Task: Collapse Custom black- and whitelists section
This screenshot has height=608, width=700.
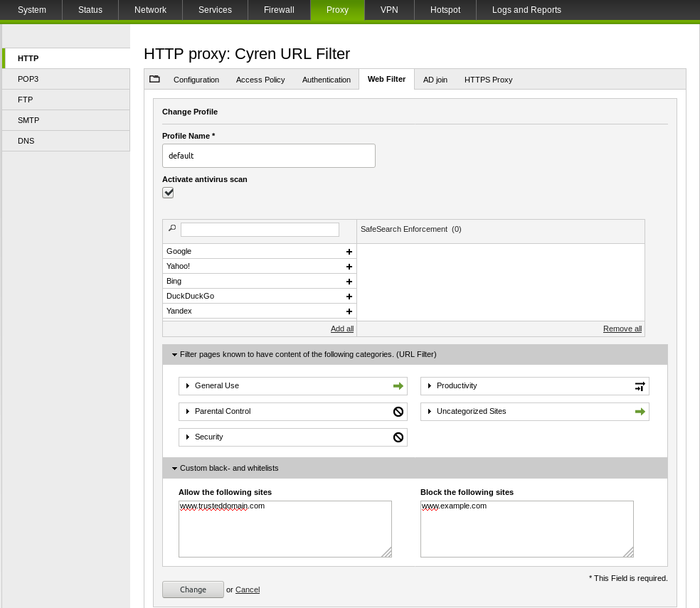Action: point(174,468)
